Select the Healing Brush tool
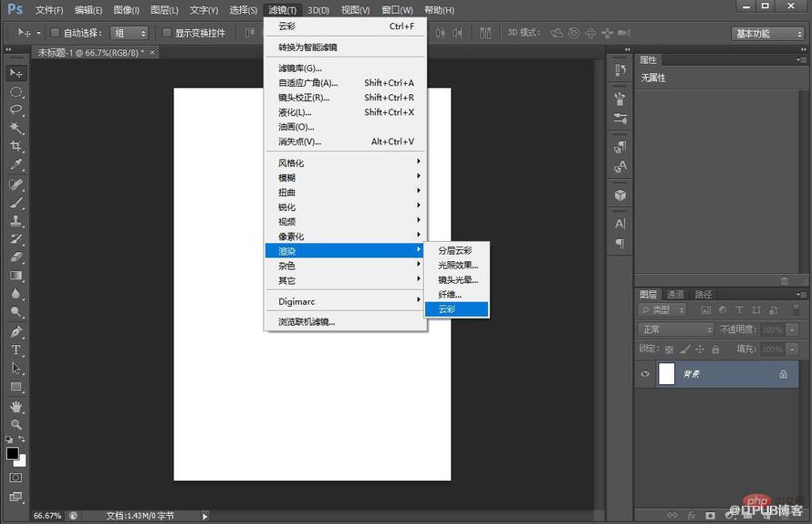 (16, 184)
